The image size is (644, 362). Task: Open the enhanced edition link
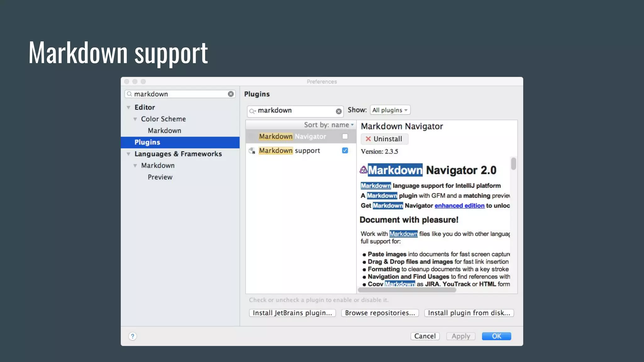tap(459, 206)
